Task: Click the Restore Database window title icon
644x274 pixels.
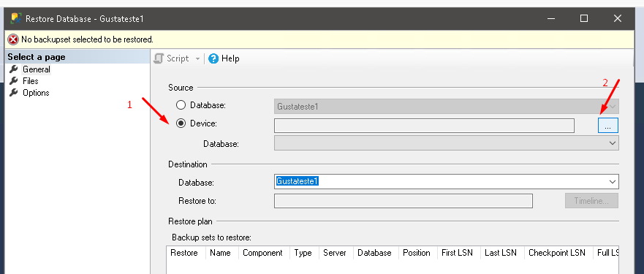Action: (16, 18)
